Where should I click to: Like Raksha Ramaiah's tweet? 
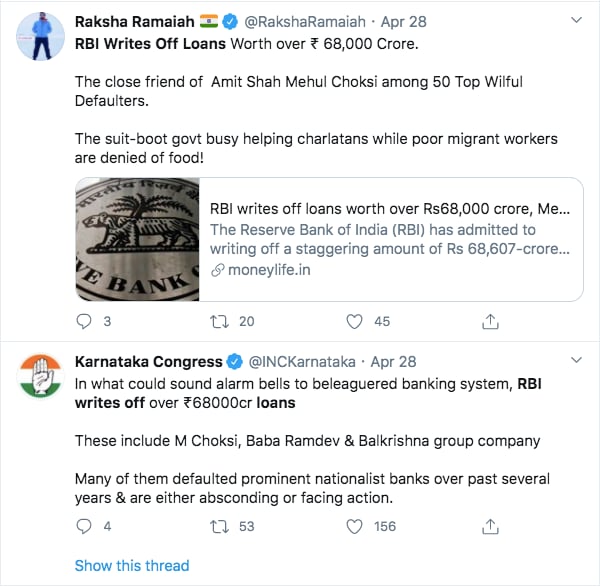tap(354, 322)
